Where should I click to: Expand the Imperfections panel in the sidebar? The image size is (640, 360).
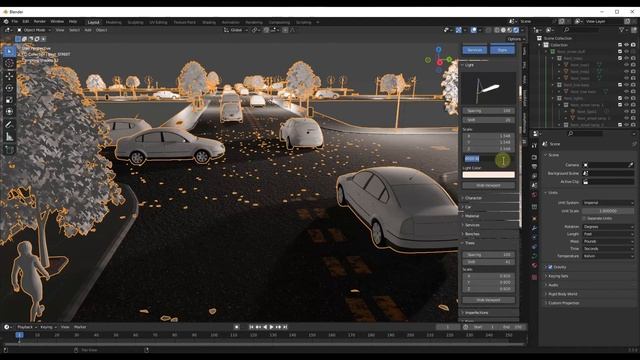tap(489, 313)
